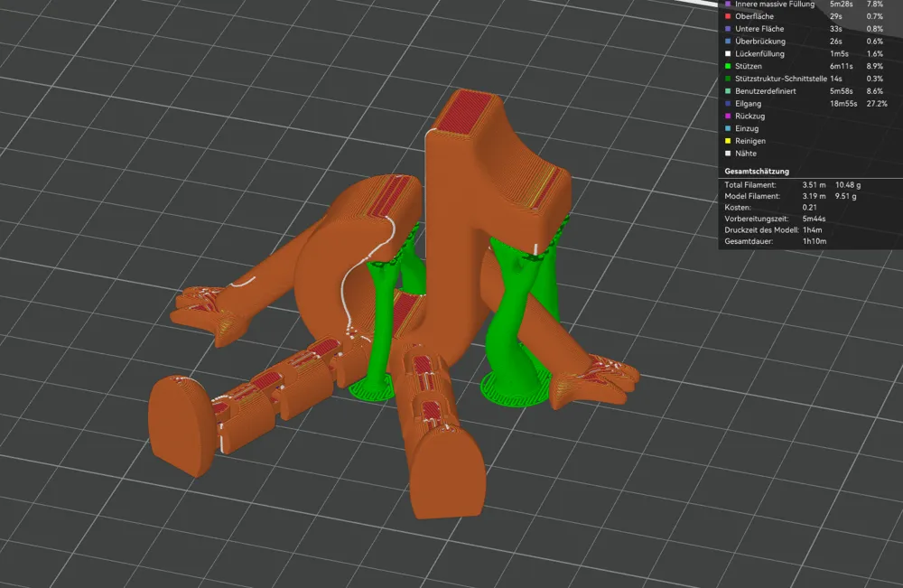Viewport: 903px width, 588px height.
Task: Click the 'Kosten:' label
Action: coord(738,208)
